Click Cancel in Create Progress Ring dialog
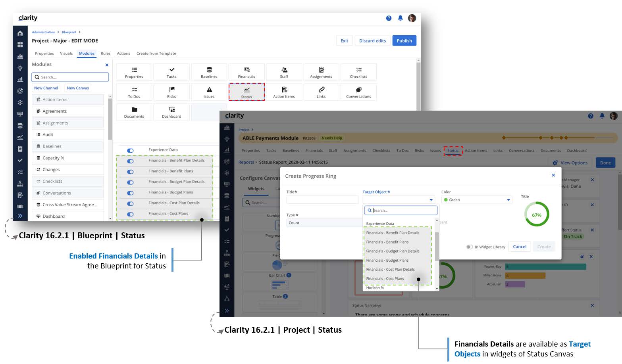Image resolution: width=622 pixels, height=364 pixels. pos(520,247)
